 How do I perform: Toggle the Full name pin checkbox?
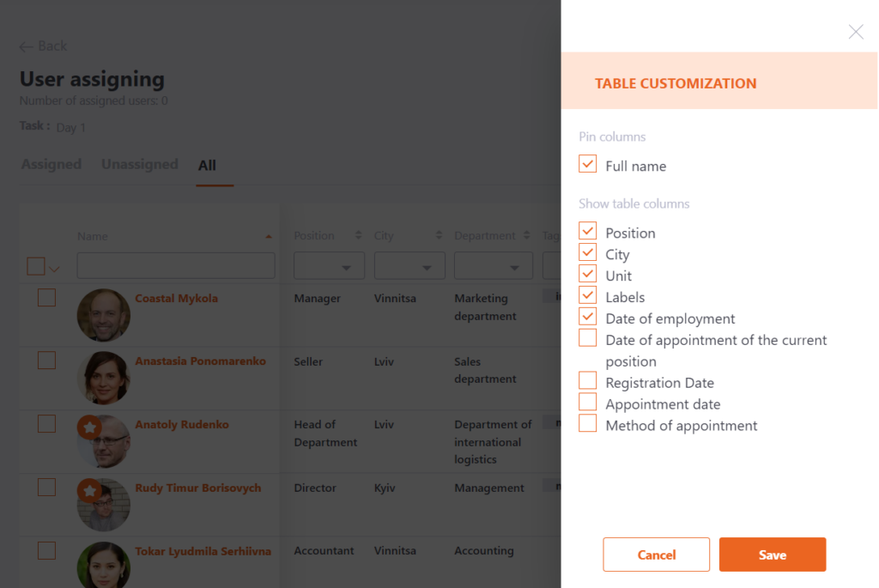pos(587,165)
